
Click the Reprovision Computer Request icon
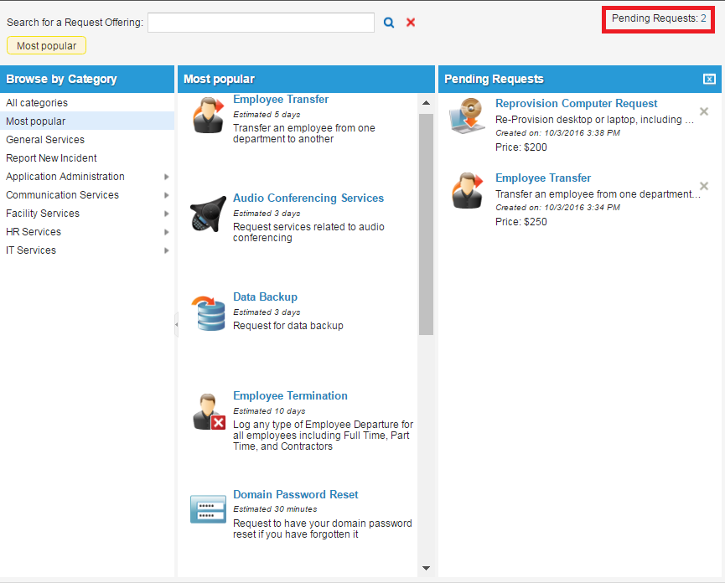467,117
